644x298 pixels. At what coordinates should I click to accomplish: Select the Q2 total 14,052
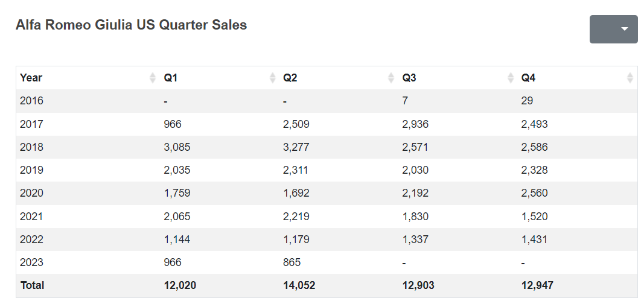pos(299,285)
